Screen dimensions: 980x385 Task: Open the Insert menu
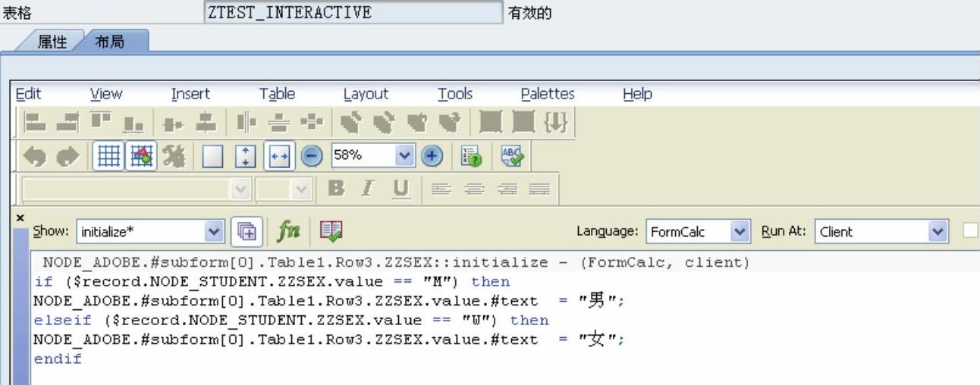click(190, 94)
